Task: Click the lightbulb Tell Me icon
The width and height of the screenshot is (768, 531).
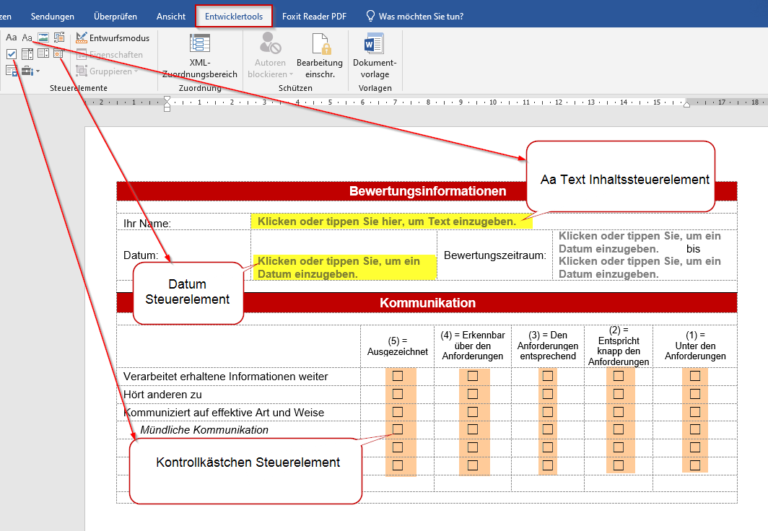Action: coord(370,16)
